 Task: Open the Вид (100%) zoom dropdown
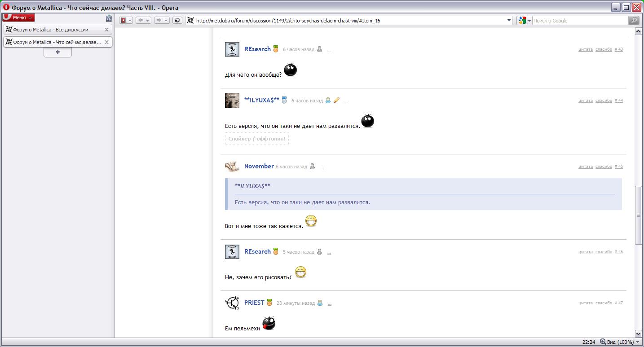(623, 342)
